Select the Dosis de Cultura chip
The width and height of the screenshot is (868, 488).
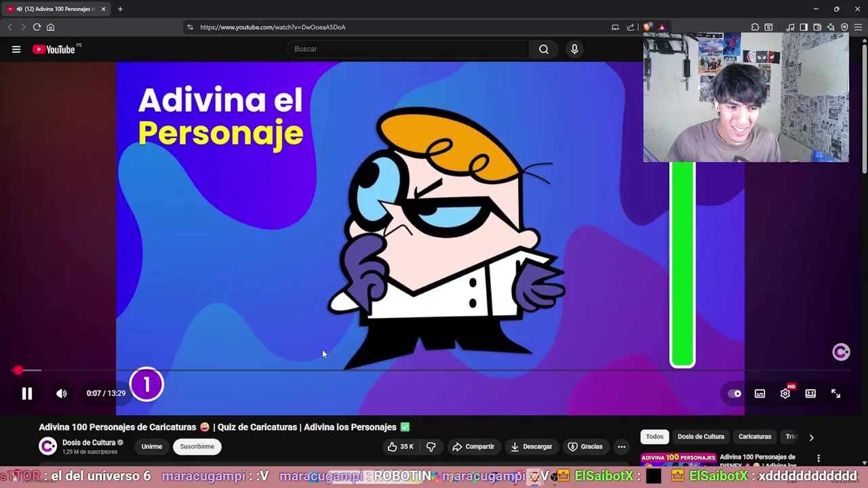(x=701, y=436)
